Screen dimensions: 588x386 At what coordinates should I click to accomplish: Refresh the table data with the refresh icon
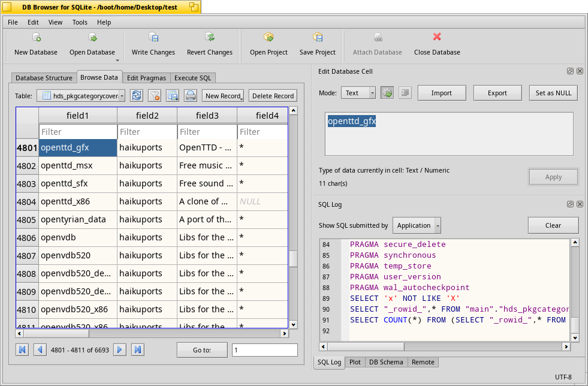137,96
